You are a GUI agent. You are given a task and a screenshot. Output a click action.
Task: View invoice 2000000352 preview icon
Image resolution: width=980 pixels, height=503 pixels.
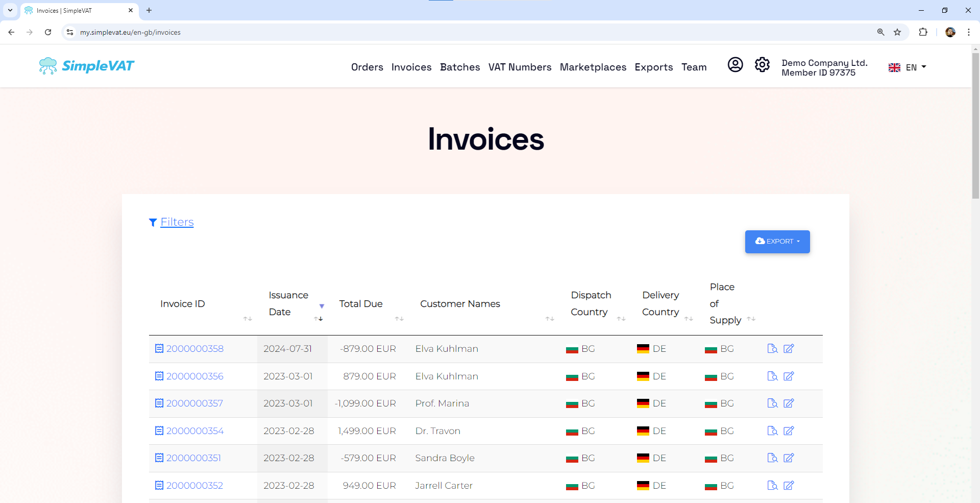pyautogui.click(x=772, y=486)
